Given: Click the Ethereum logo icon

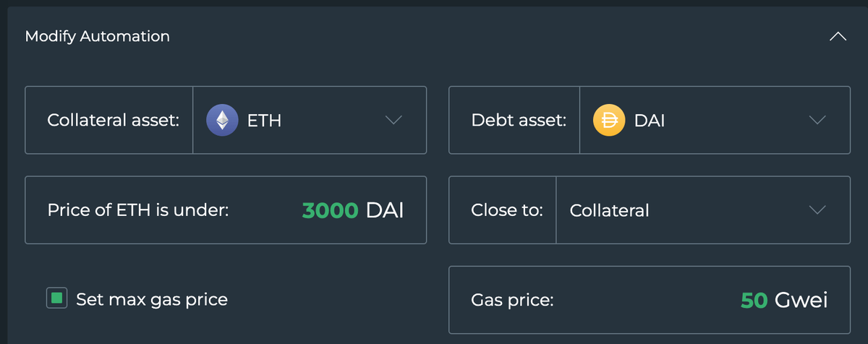Looking at the screenshot, I should (222, 121).
